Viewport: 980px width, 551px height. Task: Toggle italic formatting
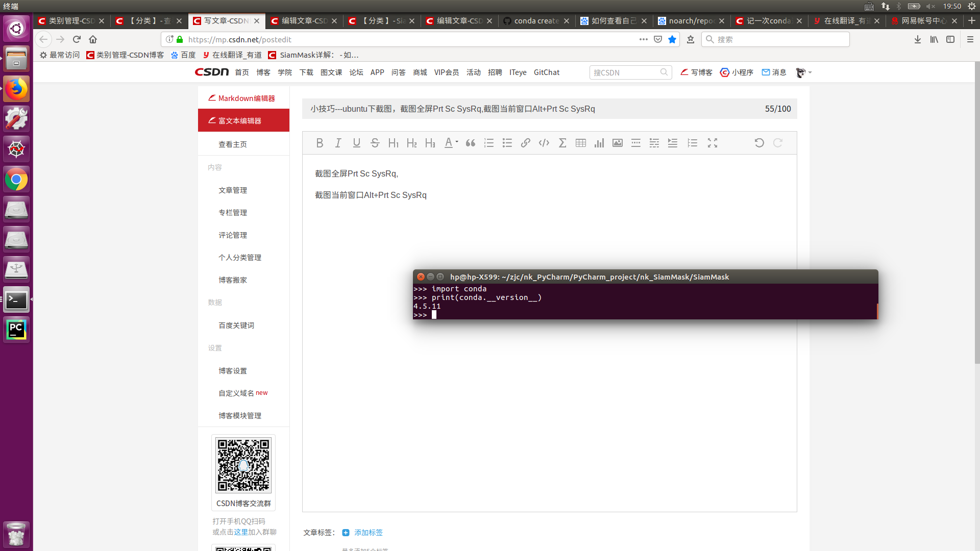[337, 143]
